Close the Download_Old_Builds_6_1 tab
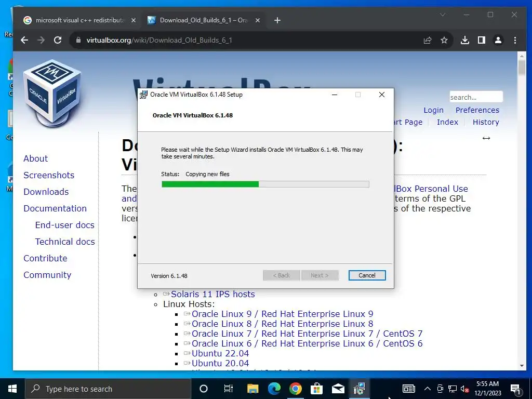This screenshot has width=532, height=399. click(258, 20)
